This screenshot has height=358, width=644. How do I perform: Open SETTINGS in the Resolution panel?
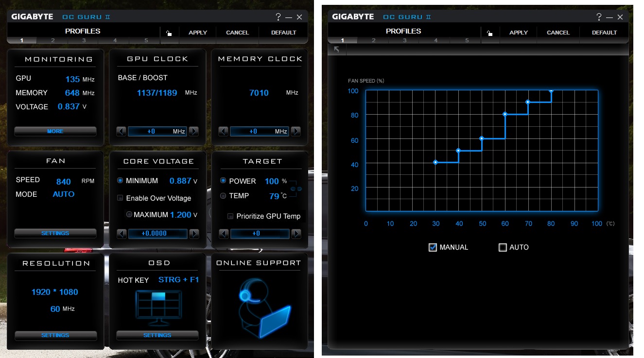click(x=55, y=335)
